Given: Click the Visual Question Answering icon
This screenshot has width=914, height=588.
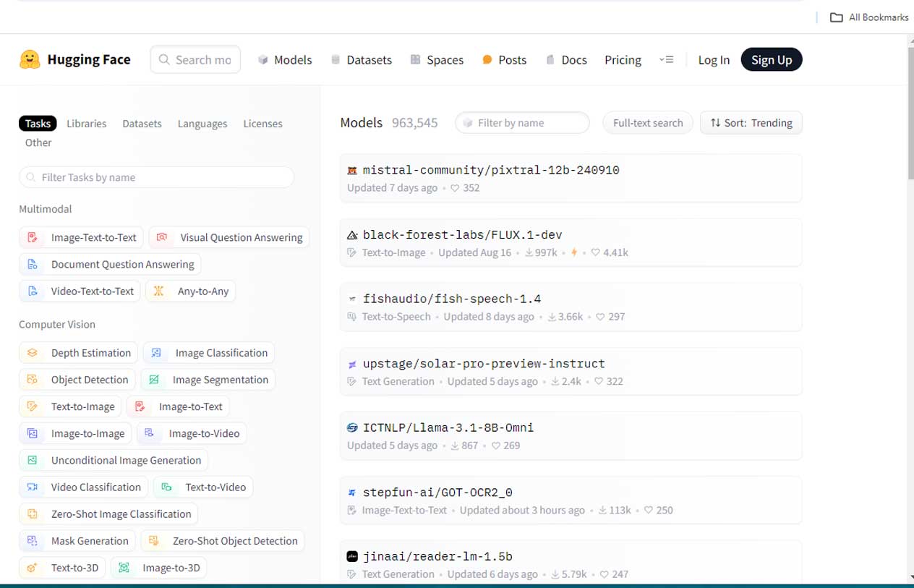Looking at the screenshot, I should [x=162, y=237].
